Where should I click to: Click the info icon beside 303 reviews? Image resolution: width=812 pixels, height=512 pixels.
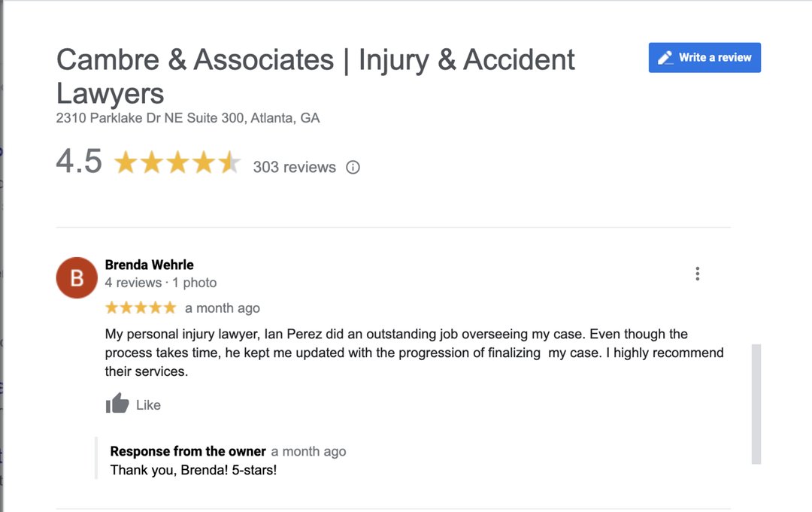click(353, 168)
